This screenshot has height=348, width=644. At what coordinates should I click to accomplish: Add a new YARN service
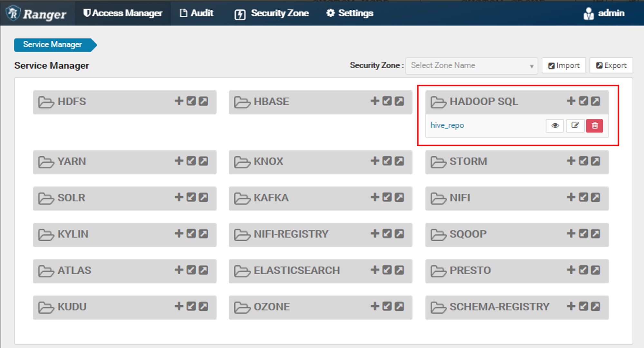click(x=179, y=161)
